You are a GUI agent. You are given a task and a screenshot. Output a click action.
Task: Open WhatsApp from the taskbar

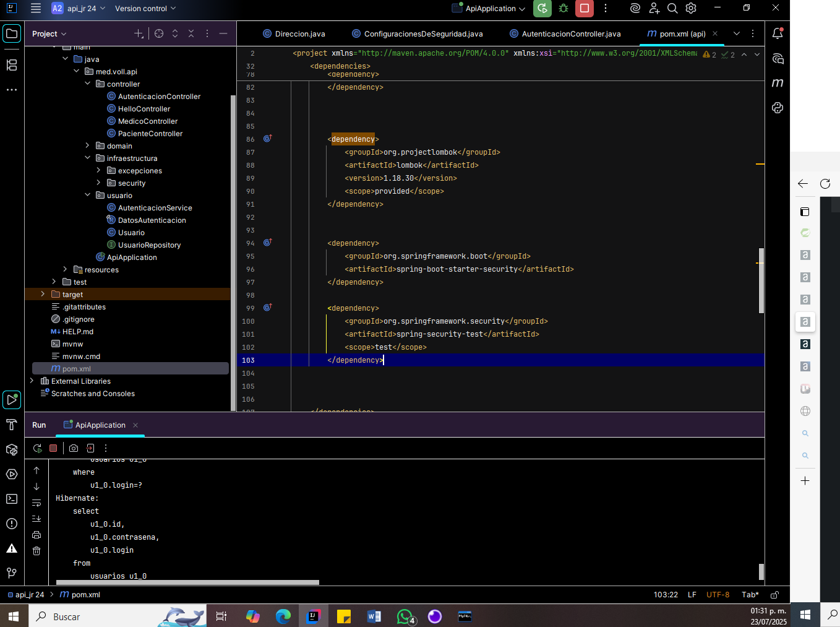click(405, 616)
